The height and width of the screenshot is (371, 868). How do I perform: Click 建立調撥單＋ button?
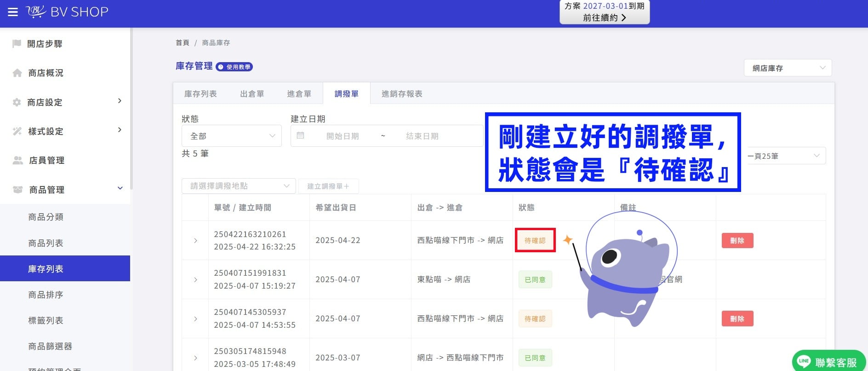(328, 186)
